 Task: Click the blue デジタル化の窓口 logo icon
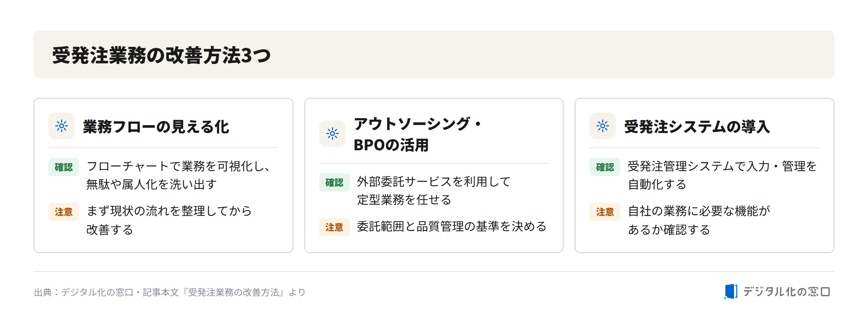[x=731, y=291]
